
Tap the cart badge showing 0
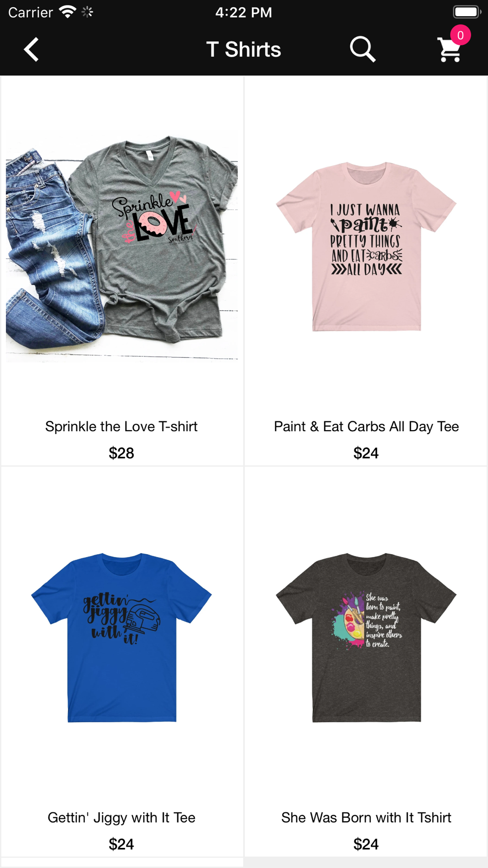click(x=460, y=35)
